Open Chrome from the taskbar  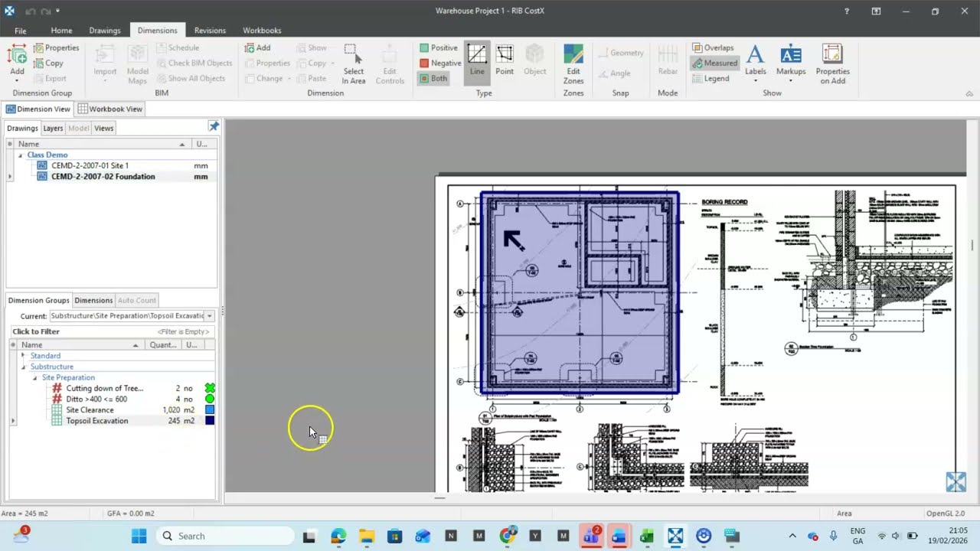pos(507,536)
